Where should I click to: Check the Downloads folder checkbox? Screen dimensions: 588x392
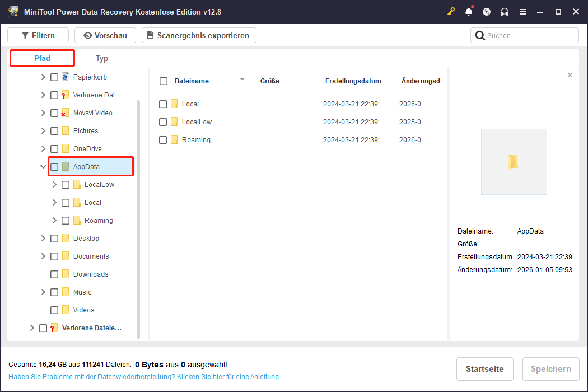tap(54, 274)
